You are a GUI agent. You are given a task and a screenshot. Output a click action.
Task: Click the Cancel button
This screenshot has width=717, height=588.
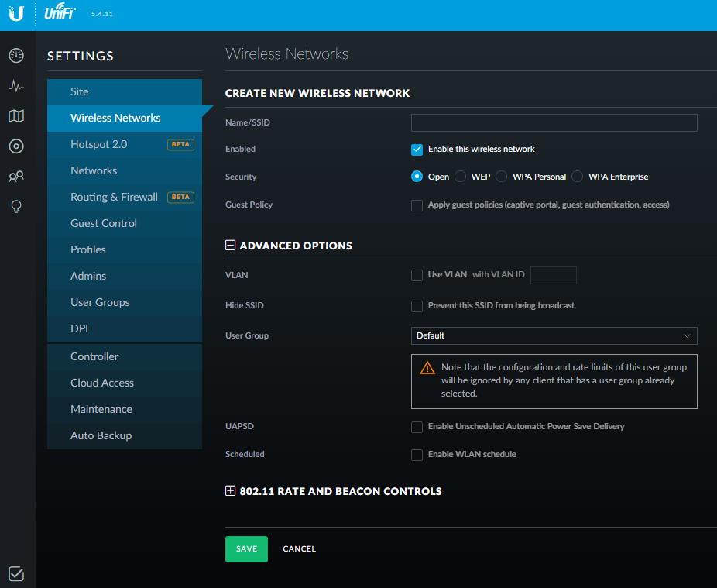tap(299, 548)
